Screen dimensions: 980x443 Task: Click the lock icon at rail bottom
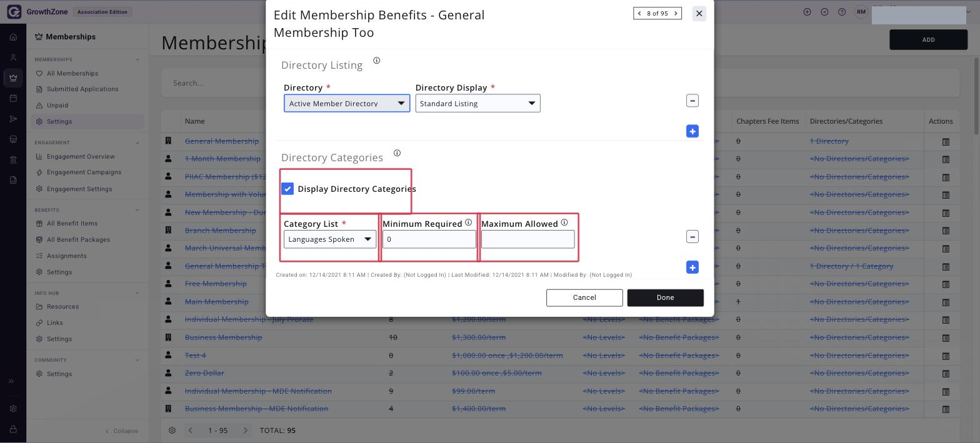13,429
